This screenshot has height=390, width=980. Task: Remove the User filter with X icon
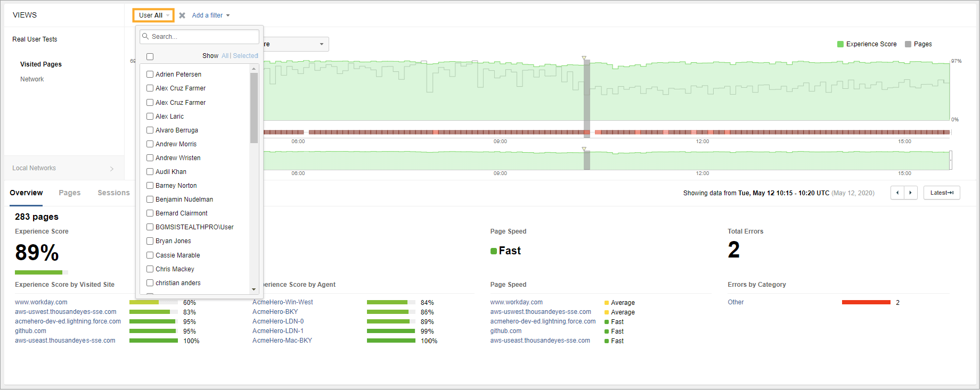[182, 15]
